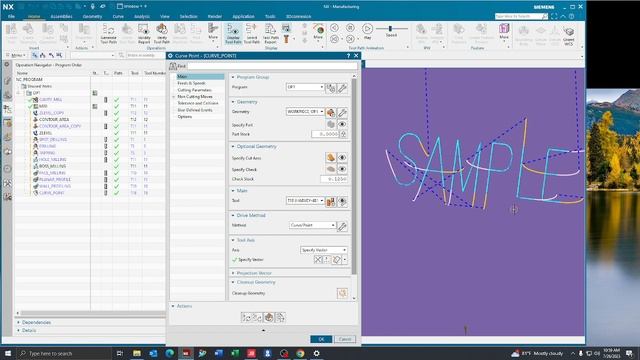
Task: Click the Machinability Report ribbon icon
Action: point(144,33)
